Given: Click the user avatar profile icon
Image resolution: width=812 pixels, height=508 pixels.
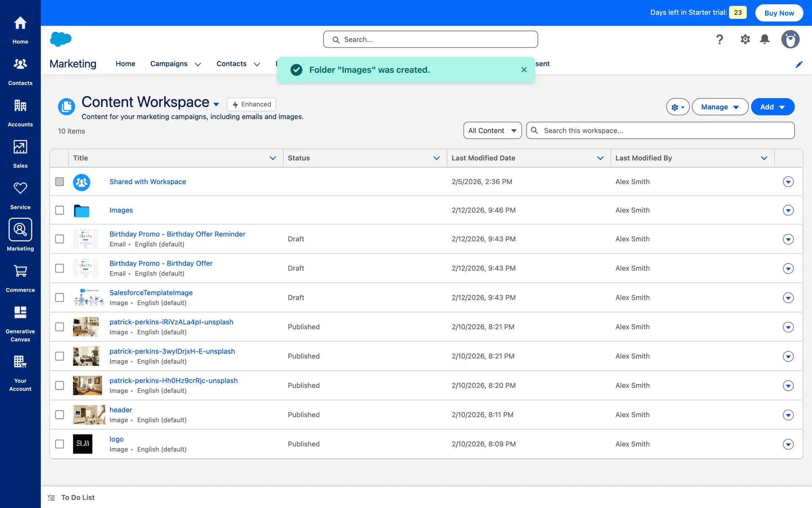Looking at the screenshot, I should point(790,39).
